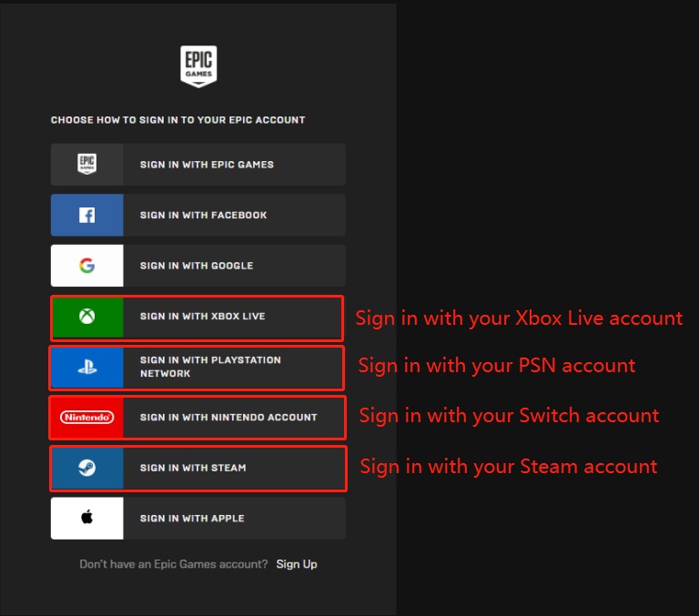699x616 pixels.
Task: Click the Apple logo icon
Action: click(x=87, y=519)
